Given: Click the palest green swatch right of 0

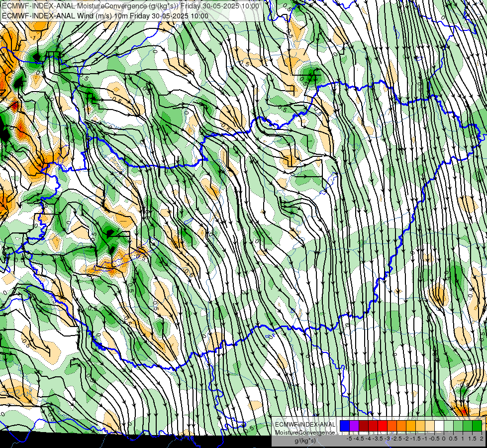Looking at the screenshot, I should pos(449,426).
